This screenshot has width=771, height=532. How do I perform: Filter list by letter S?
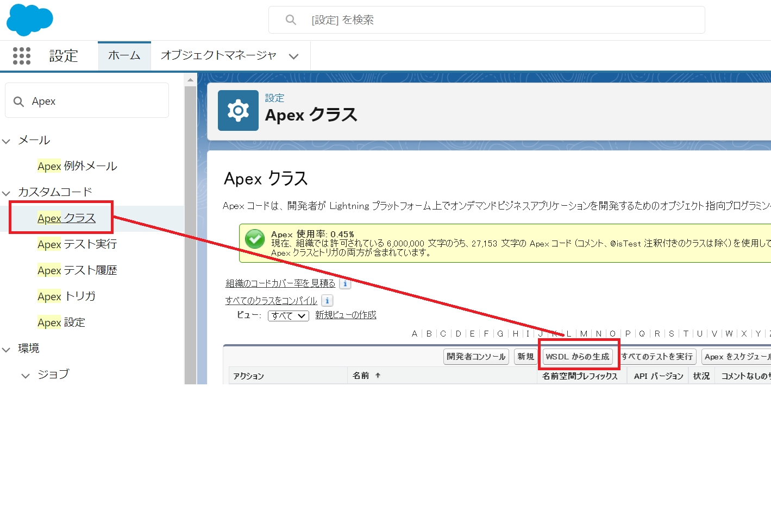672,334
